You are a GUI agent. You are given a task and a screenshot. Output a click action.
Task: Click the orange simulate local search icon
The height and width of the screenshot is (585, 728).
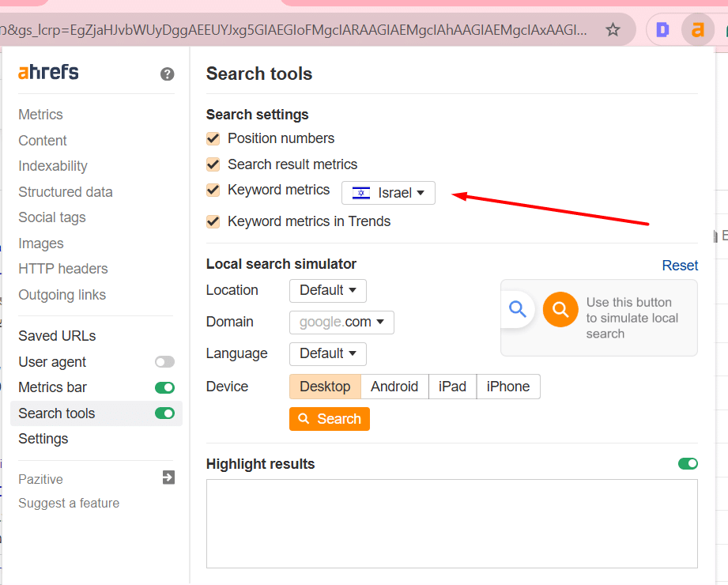coord(560,309)
